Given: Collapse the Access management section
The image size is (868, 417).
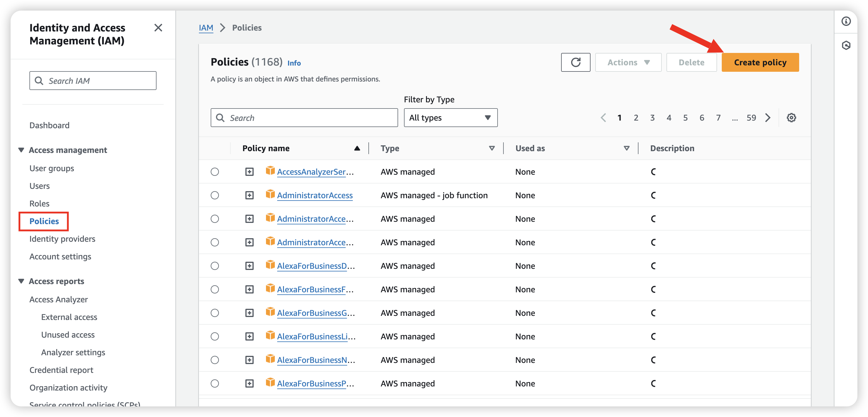Looking at the screenshot, I should pyautogui.click(x=21, y=150).
